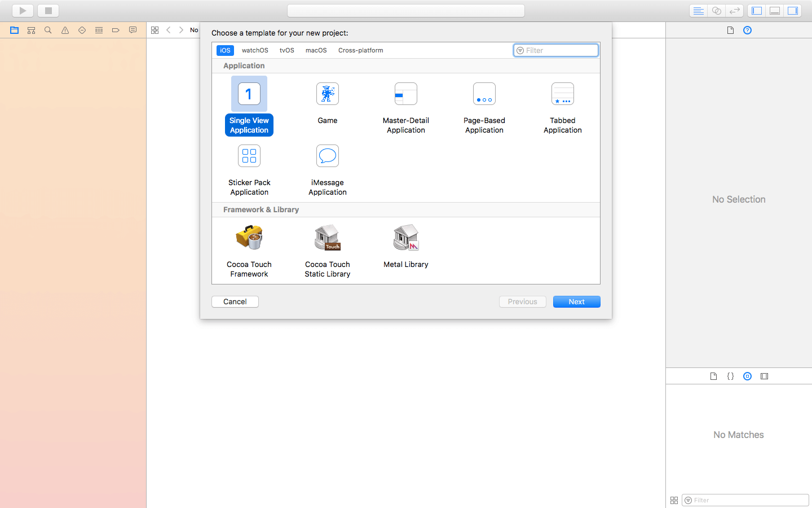Go forward with the right chevron
Screen dimensions: 812x508
[x=181, y=30]
